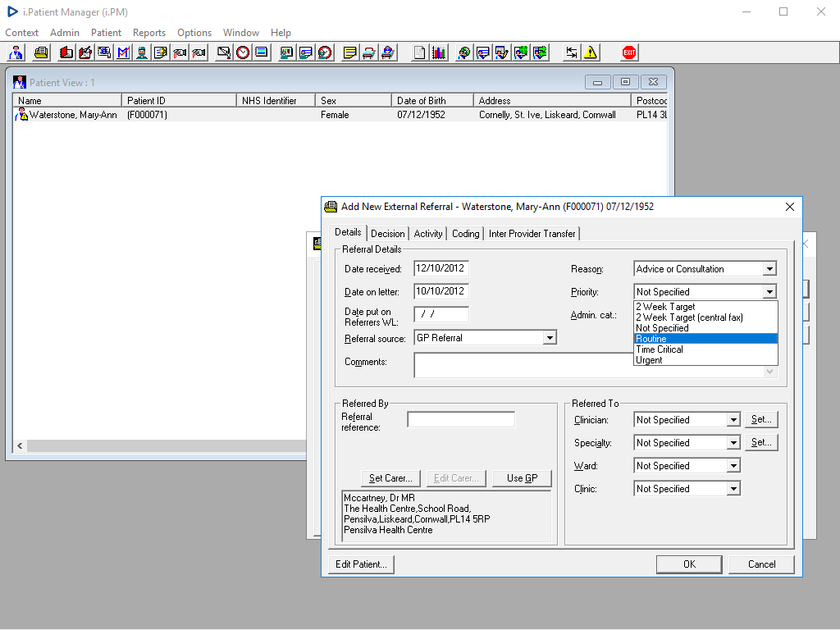Click the empty hospital bed toolbar icon
Image resolution: width=840 pixels, height=630 pixels.
pyautogui.click(x=368, y=52)
